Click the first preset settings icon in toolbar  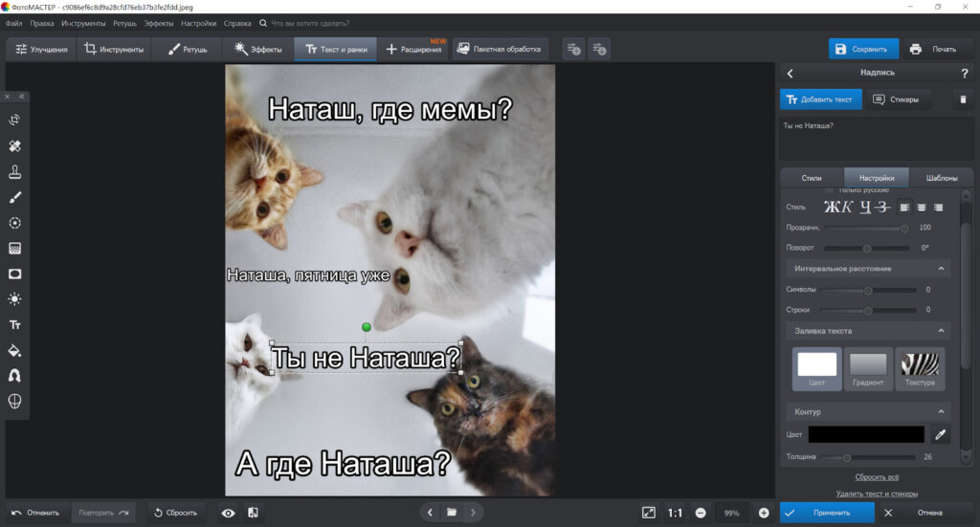pos(574,49)
